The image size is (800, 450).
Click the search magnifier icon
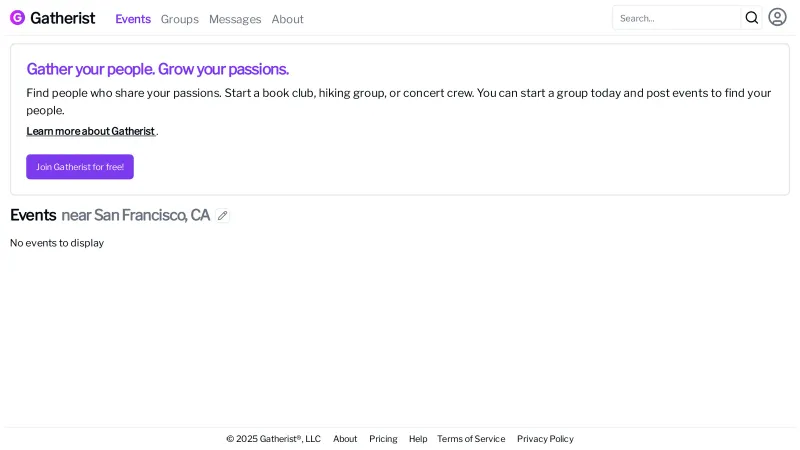click(x=752, y=18)
